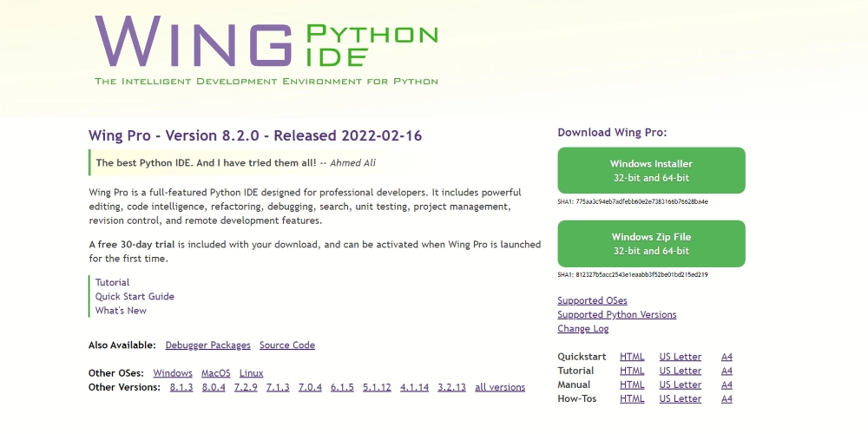Open version 5.1.12 download link

pyautogui.click(x=377, y=387)
